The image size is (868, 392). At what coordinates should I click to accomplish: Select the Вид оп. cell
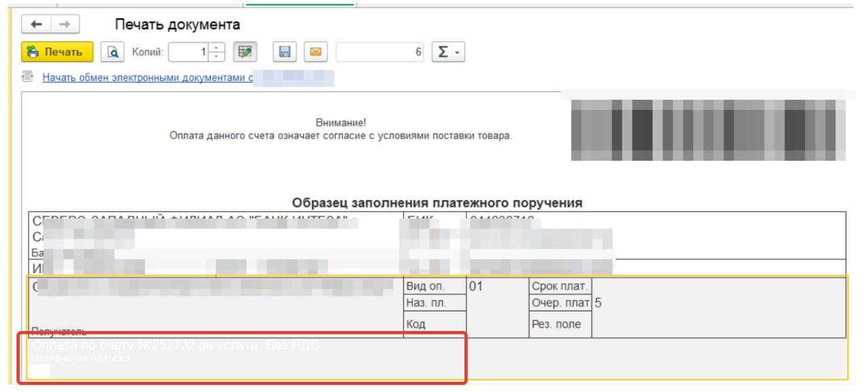(x=435, y=286)
